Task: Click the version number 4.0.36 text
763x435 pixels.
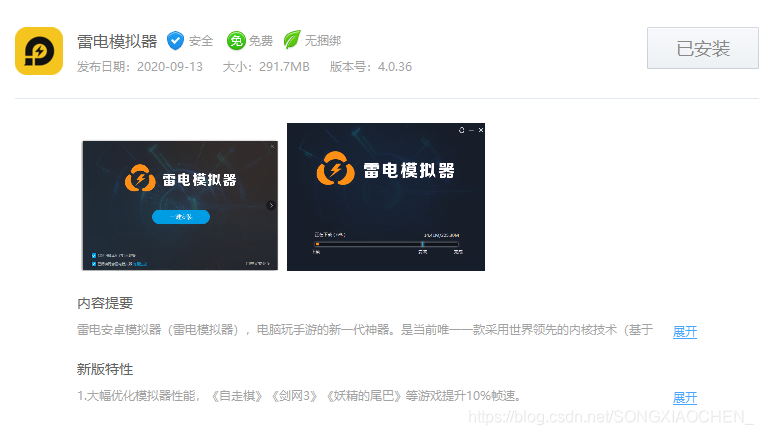Action: point(395,67)
